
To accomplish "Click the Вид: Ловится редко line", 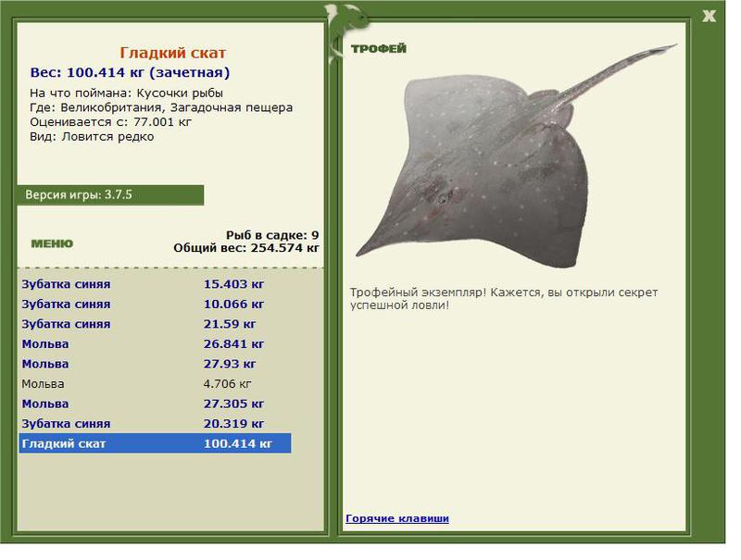I will (92, 136).
